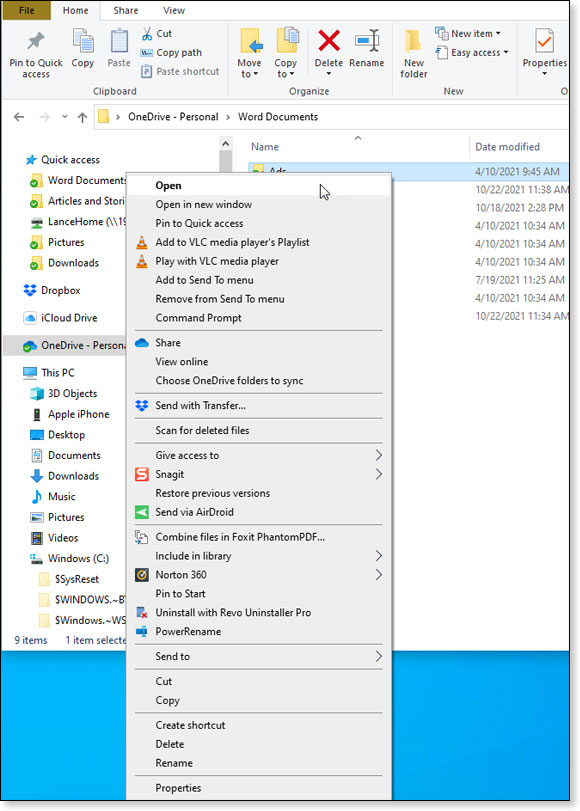Open Videos in the navigation pane
The height and width of the screenshot is (811, 580).
point(63,538)
